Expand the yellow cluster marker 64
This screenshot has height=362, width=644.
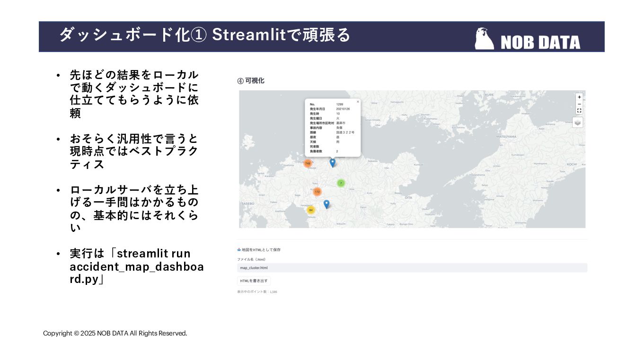pos(311,210)
